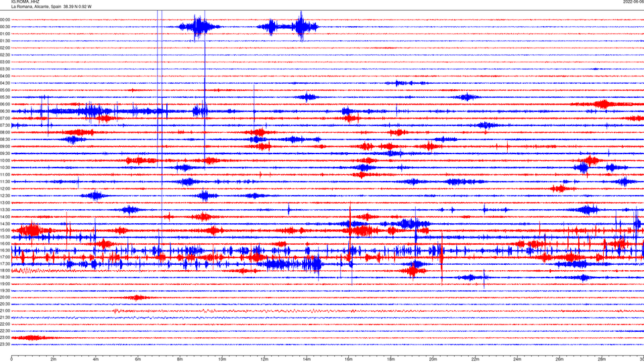This screenshot has width=644, height=362.
Task: Click the 6m tick label on time axis
Action: [x=138, y=359]
